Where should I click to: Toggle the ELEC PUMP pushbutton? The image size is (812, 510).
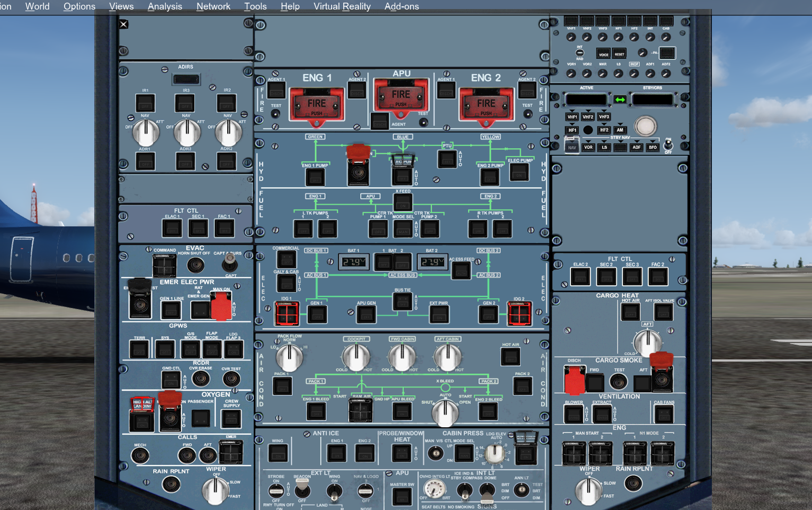[x=519, y=172]
